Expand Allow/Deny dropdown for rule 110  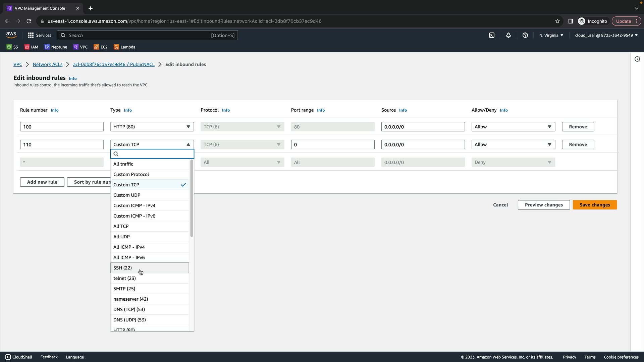click(513, 144)
